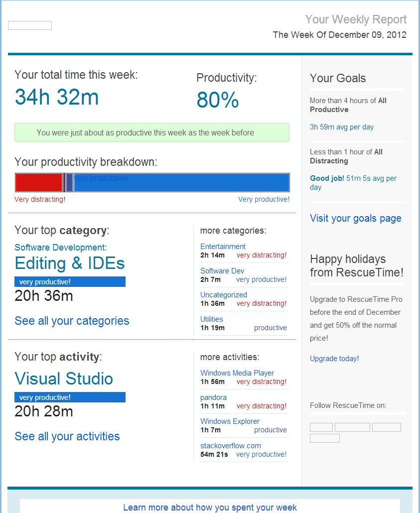Open the Software Dev category link

pos(222,271)
